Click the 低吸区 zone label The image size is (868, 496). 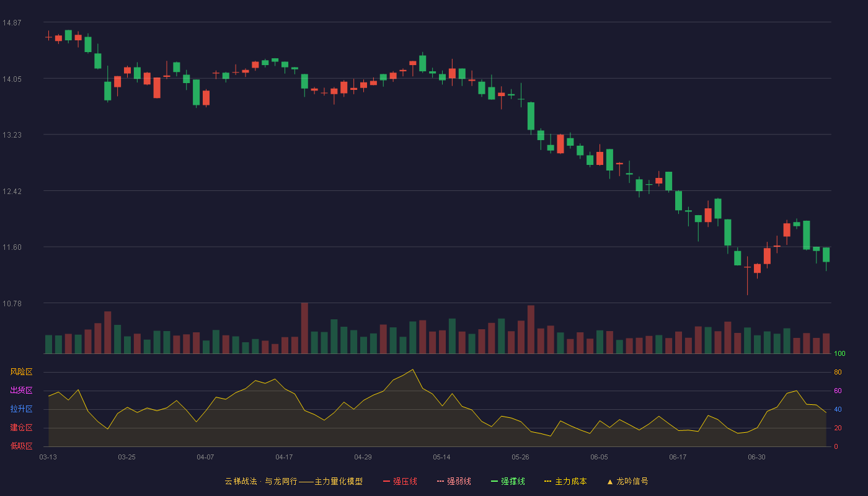21,446
